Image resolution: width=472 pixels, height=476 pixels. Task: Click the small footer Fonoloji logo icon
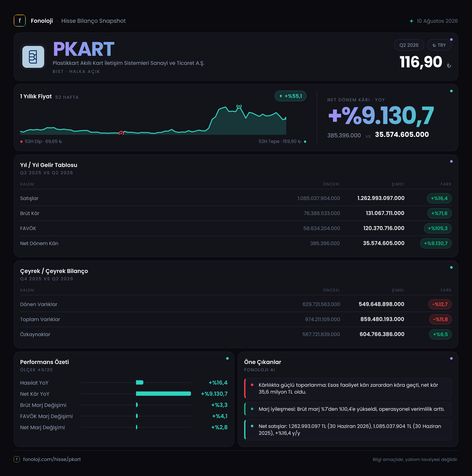click(17, 459)
